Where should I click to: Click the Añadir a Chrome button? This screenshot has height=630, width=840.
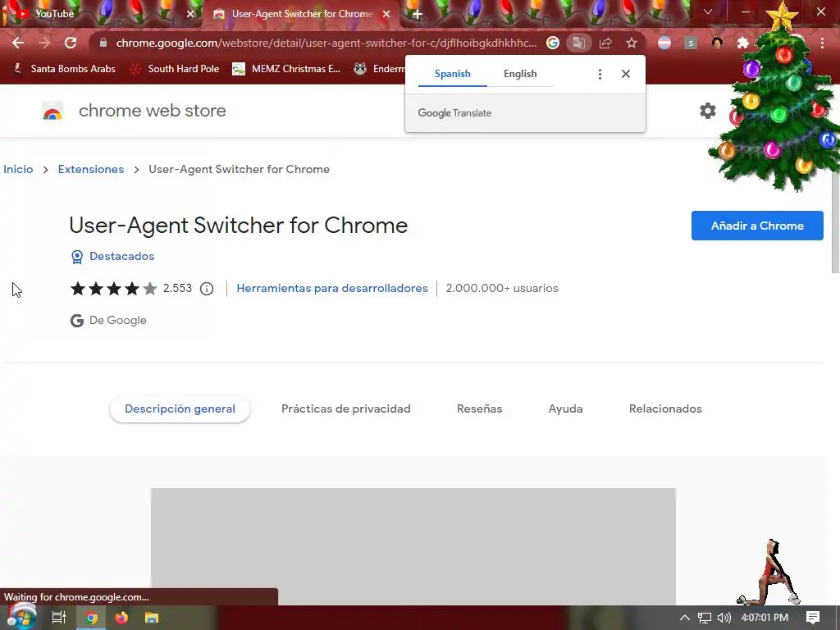click(757, 226)
